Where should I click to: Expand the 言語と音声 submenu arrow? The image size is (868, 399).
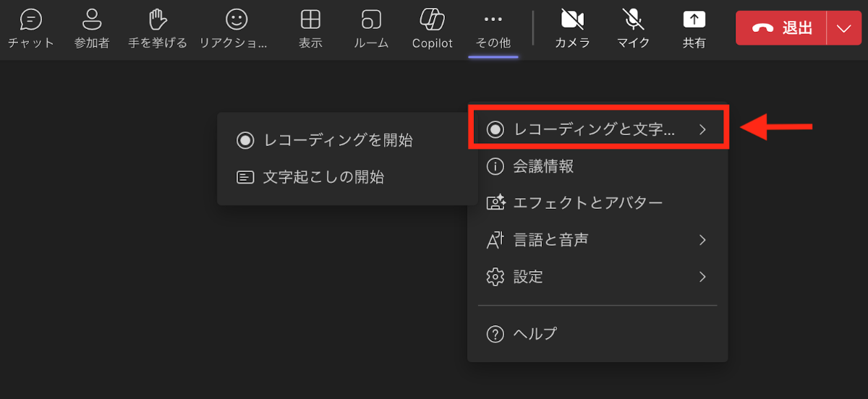[702, 240]
